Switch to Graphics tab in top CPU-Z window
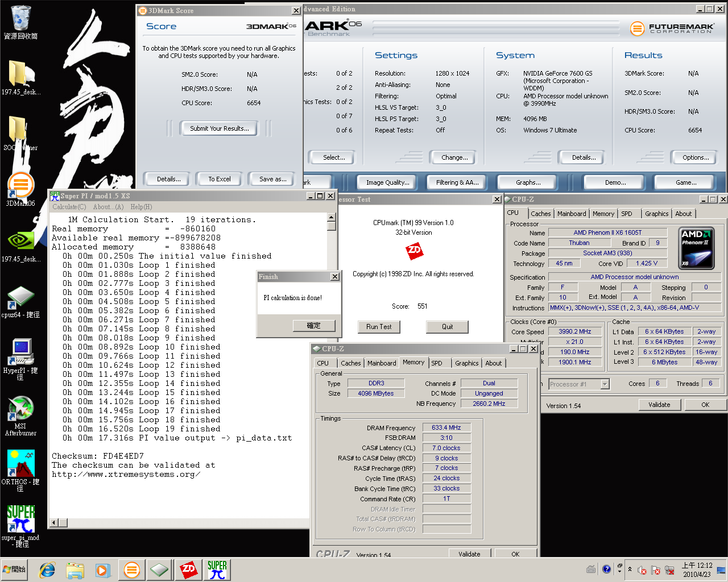The width and height of the screenshot is (728, 582). coord(656,214)
